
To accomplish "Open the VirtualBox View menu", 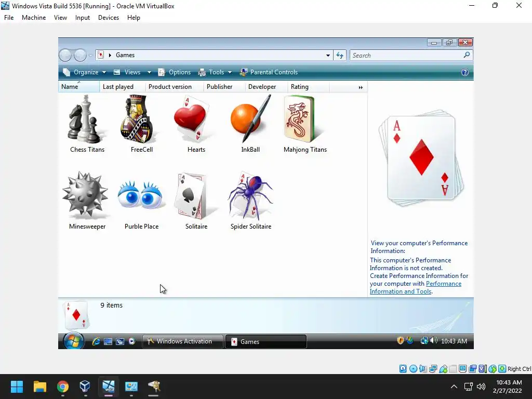I will (60, 18).
